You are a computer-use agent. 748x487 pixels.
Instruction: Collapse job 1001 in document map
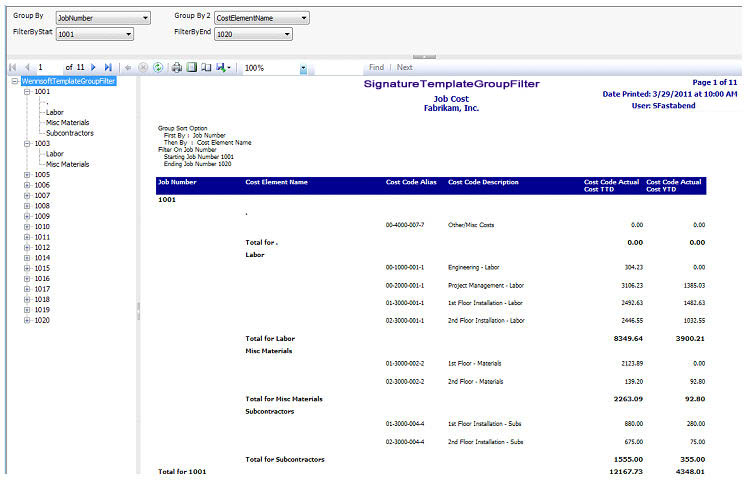[x=26, y=91]
